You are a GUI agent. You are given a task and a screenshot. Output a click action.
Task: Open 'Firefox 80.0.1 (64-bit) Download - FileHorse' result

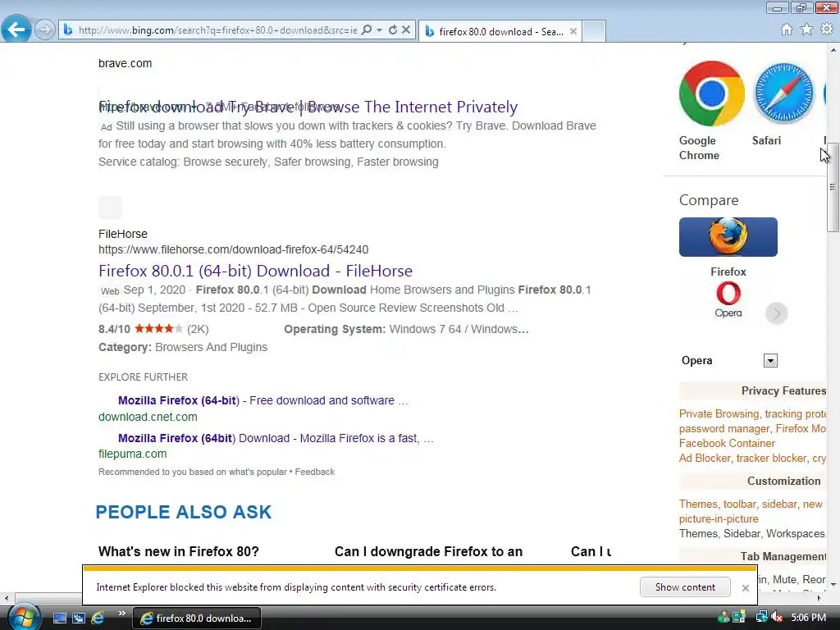click(256, 271)
